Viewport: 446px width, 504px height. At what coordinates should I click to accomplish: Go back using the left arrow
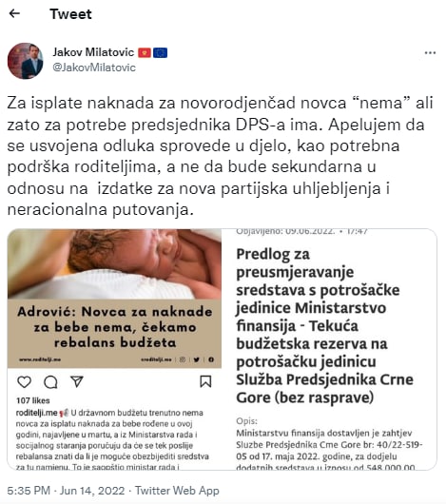14,13
